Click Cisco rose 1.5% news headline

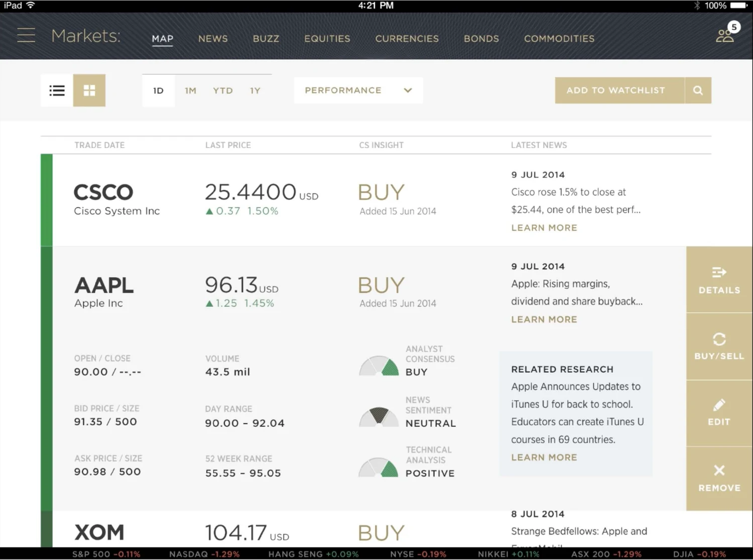(576, 201)
